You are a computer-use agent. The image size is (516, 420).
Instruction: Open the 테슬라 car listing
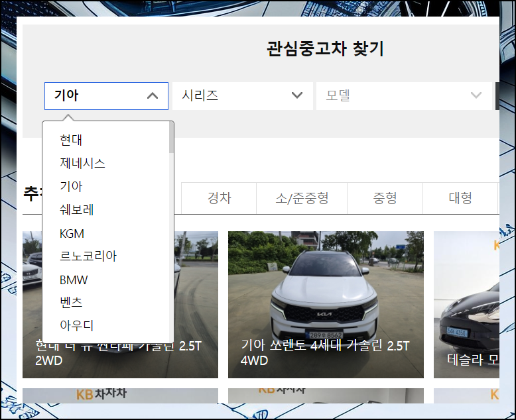click(x=466, y=305)
